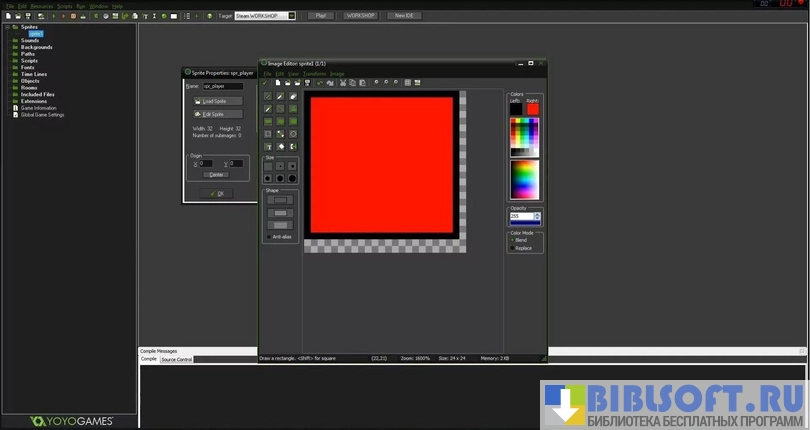
Task: Open the Target Steam WORKSHOP dropdown
Action: pyautogui.click(x=291, y=16)
